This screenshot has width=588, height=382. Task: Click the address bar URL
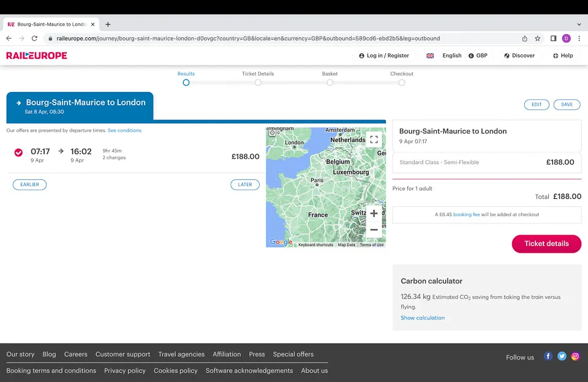click(248, 38)
